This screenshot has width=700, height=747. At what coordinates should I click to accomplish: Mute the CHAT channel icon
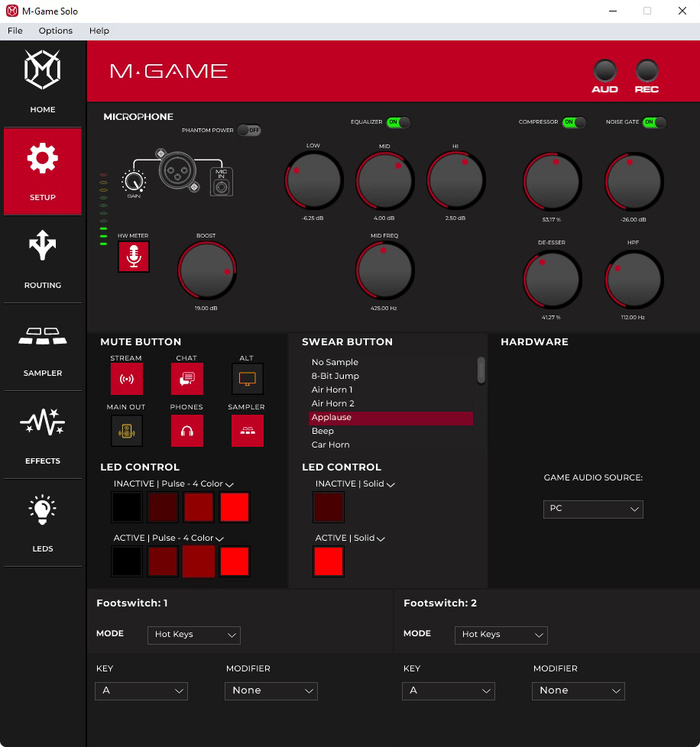186,378
